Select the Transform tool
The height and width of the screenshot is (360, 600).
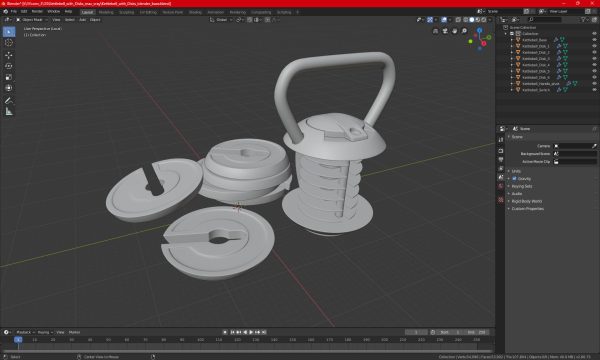click(x=9, y=88)
